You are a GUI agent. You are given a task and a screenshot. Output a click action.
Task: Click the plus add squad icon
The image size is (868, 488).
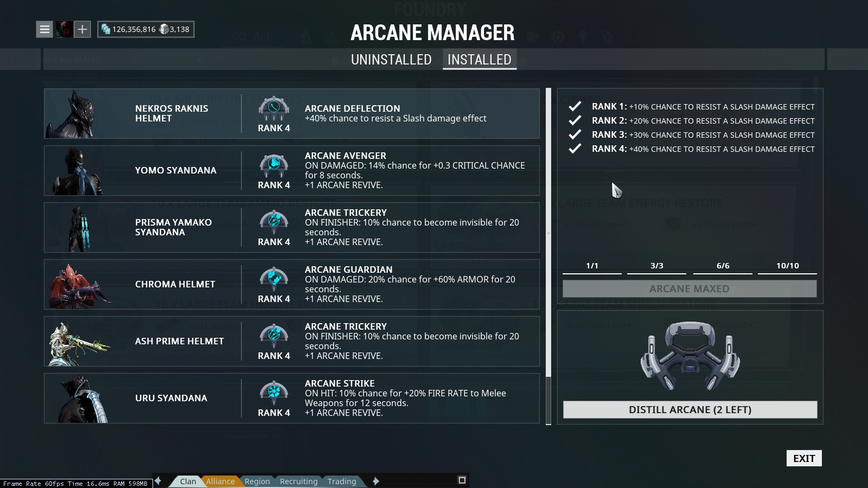[x=82, y=29]
